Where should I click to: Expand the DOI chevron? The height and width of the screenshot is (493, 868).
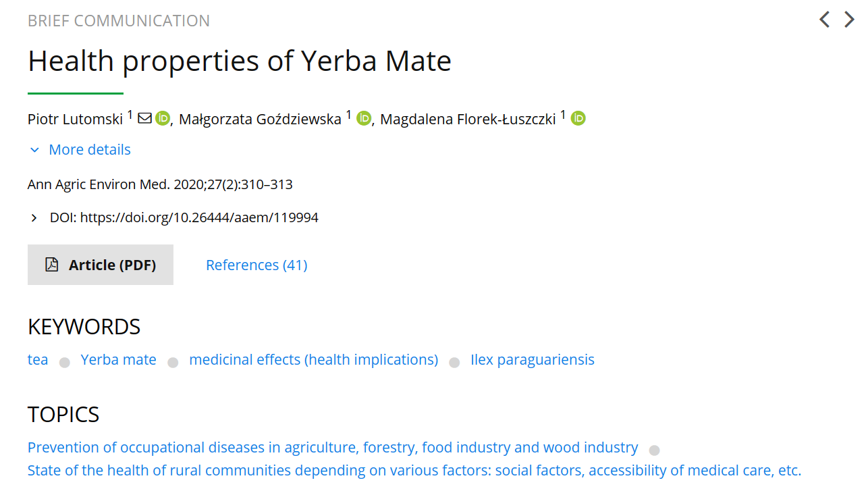pos(34,218)
